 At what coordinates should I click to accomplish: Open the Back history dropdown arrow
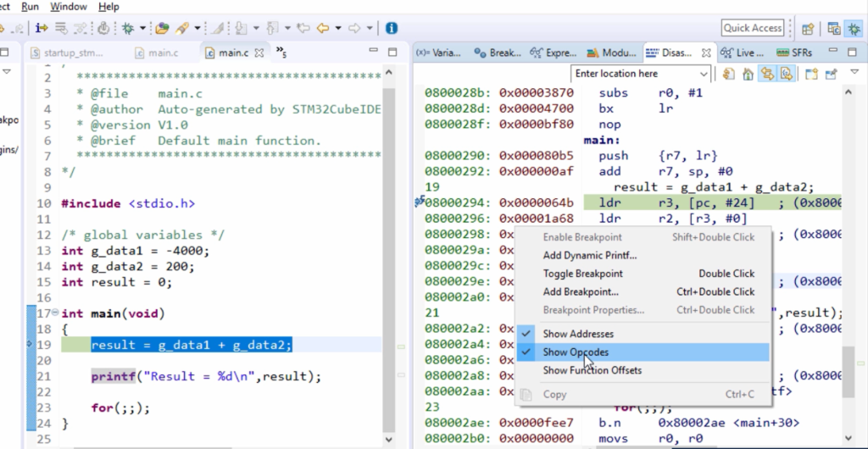(337, 28)
